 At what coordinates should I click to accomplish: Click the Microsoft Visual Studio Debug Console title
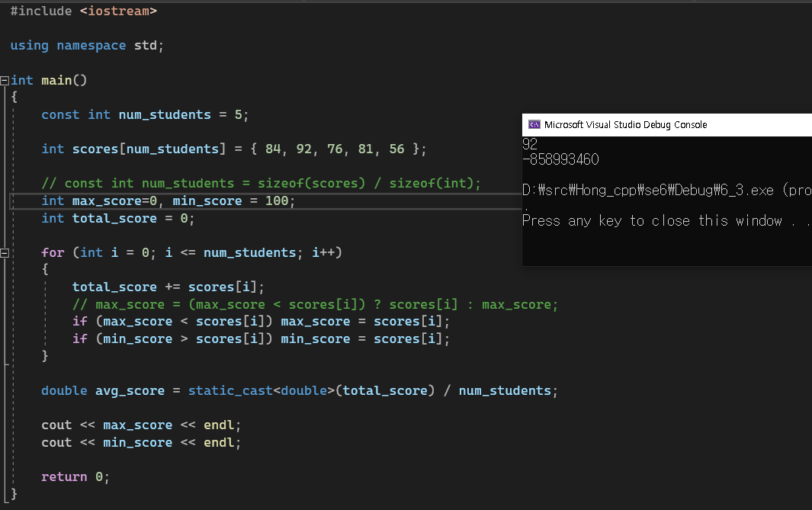[625, 124]
